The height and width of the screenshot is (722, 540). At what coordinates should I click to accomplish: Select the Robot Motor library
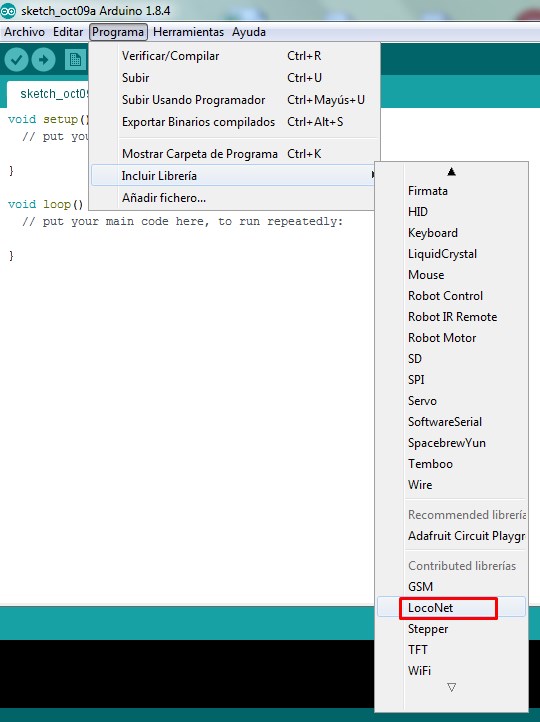[451, 338]
